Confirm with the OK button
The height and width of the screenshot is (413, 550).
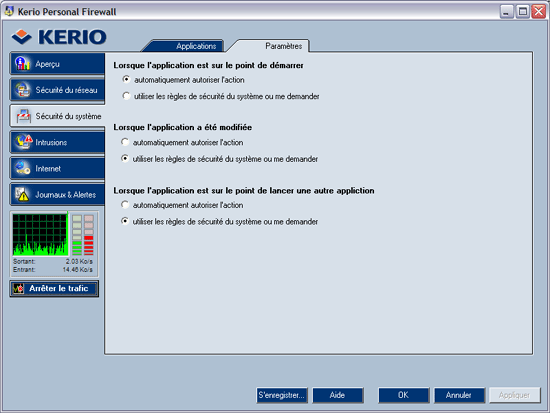coord(403,395)
